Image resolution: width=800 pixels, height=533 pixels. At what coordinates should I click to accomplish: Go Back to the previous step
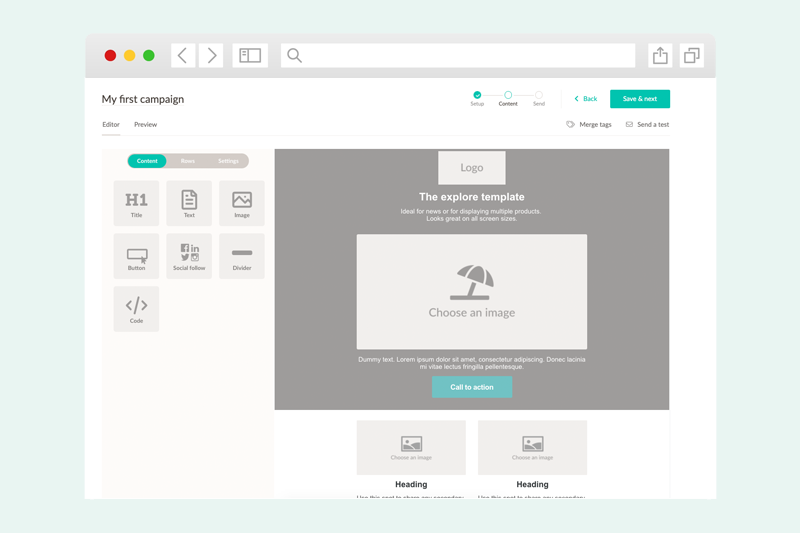coord(586,99)
